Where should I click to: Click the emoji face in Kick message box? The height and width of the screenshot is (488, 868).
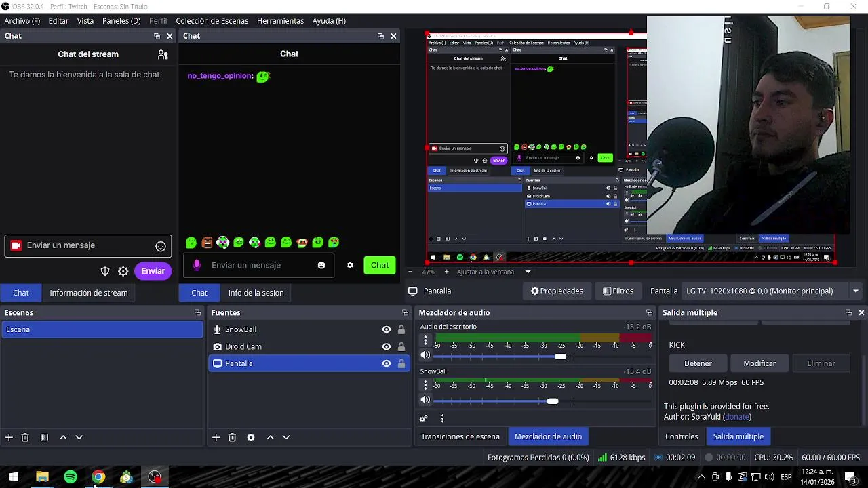(321, 265)
